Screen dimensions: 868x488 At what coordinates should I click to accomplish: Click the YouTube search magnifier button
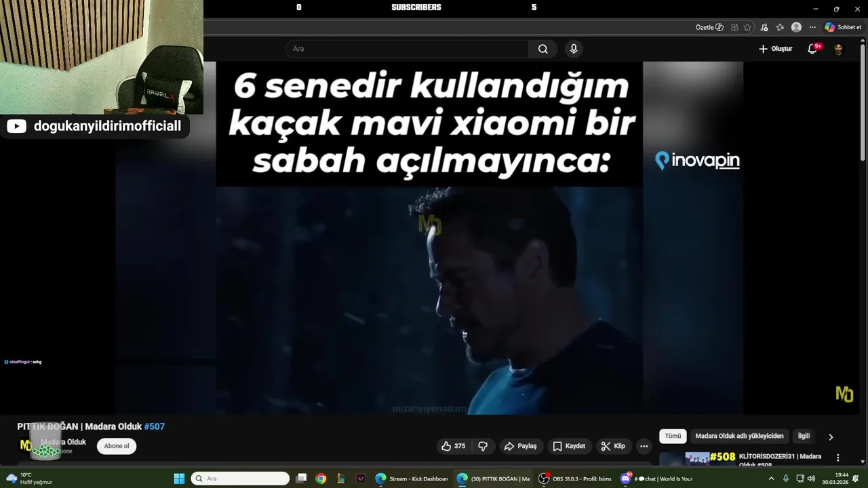(543, 49)
